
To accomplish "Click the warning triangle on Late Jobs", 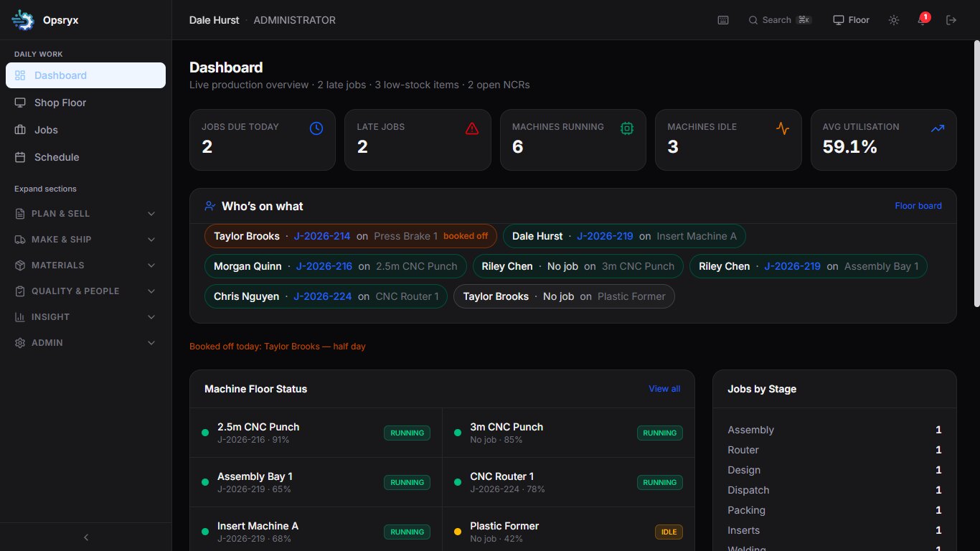I will coord(472,128).
